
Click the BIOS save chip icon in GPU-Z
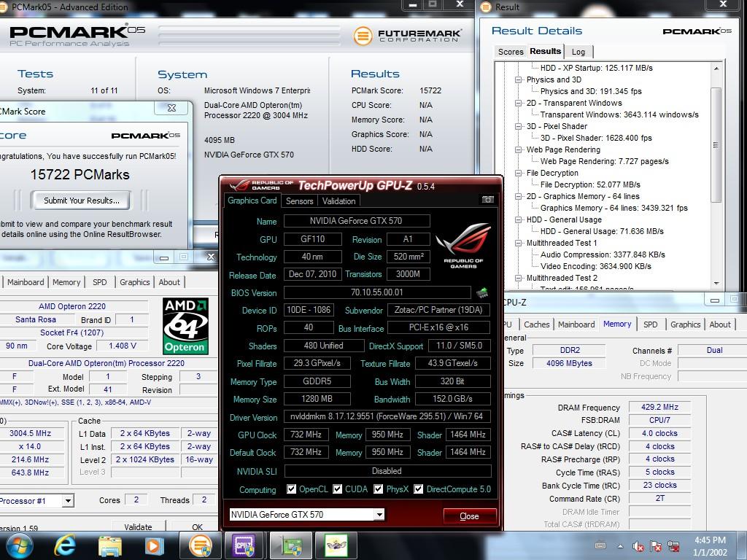[x=482, y=292]
